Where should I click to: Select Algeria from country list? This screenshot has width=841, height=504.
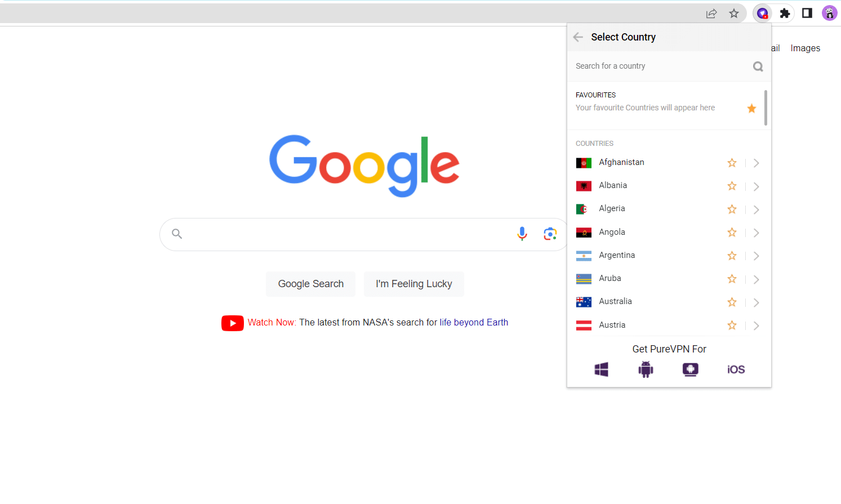click(x=612, y=208)
